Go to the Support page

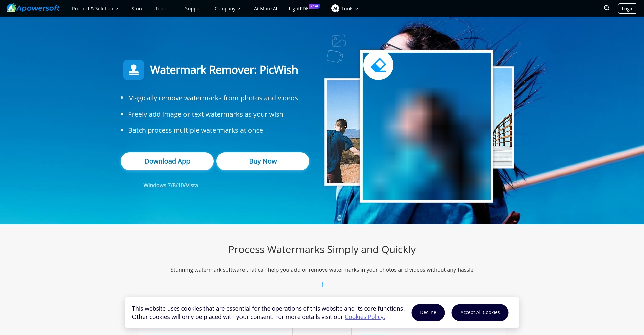tap(194, 9)
